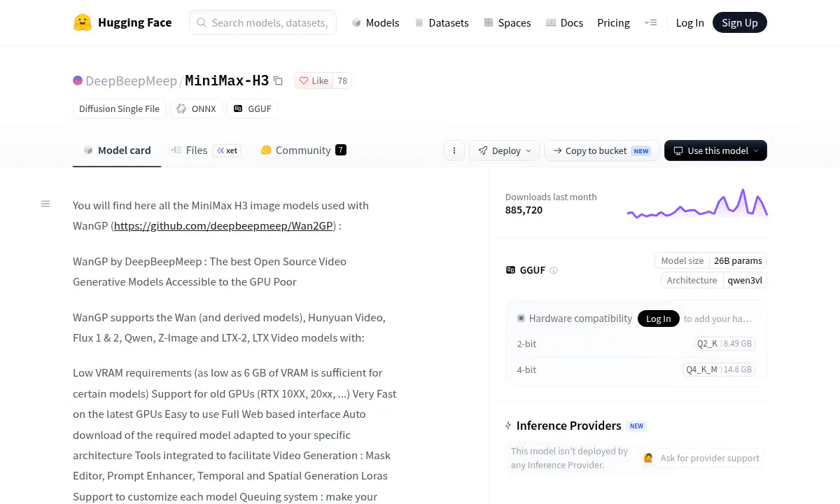The height and width of the screenshot is (504, 840).
Task: Copy the model name with the copy icon
Action: click(278, 80)
